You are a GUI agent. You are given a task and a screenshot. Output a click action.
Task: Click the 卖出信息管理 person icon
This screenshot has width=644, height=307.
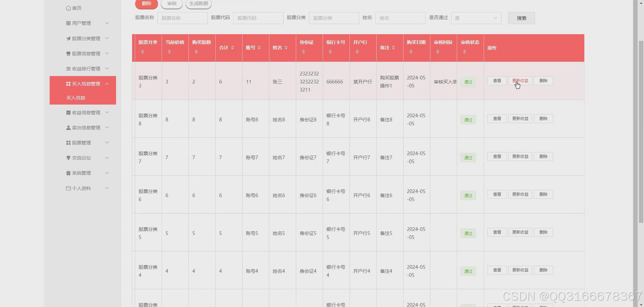pos(68,128)
